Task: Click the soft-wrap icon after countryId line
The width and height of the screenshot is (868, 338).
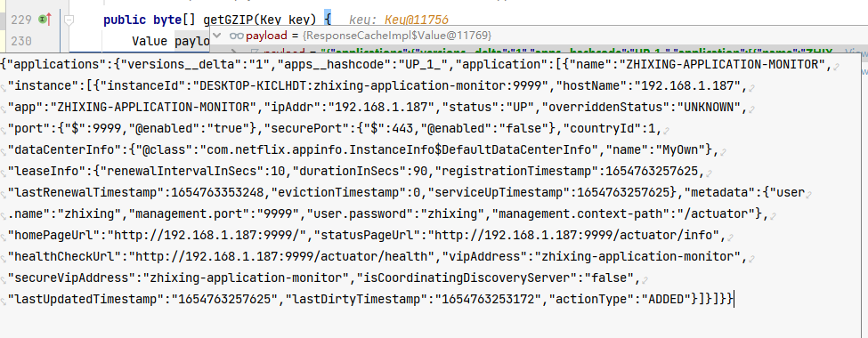Action: [667, 131]
